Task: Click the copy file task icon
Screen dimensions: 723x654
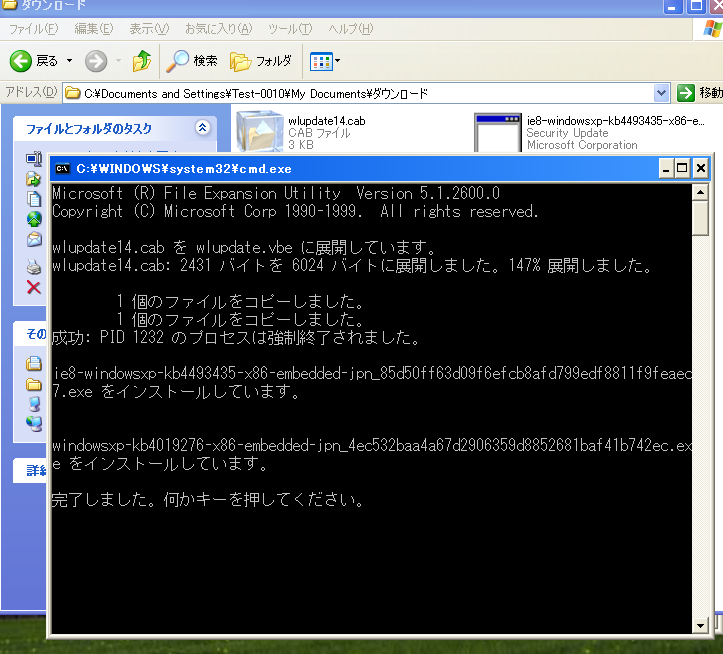Action: [34, 199]
